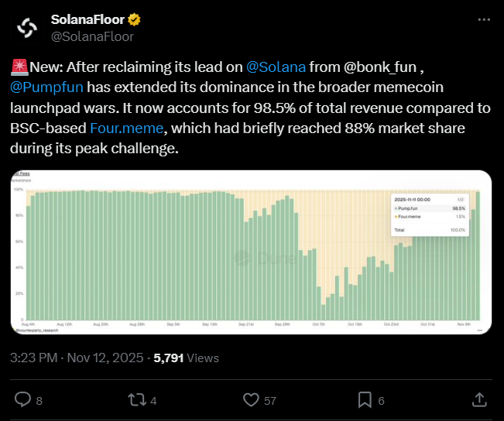The image size is (504, 421).
Task: Open the @SolanaFloor handle under the name
Action: click(92, 36)
